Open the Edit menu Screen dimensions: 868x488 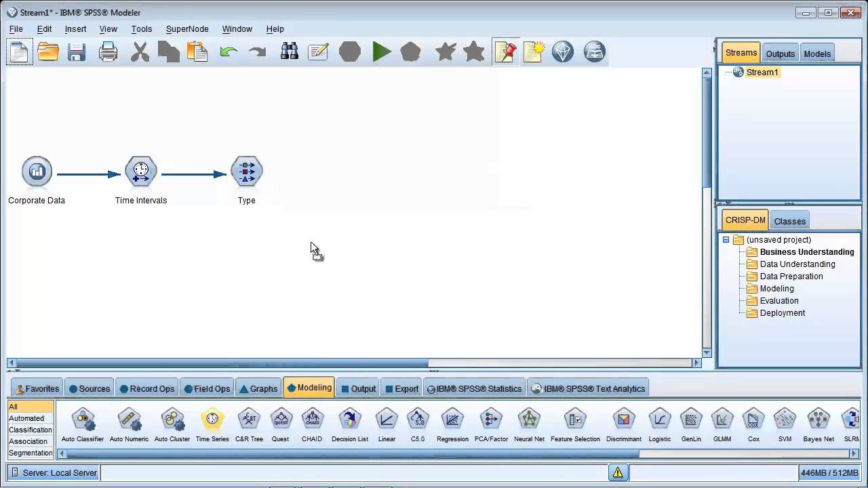(44, 29)
